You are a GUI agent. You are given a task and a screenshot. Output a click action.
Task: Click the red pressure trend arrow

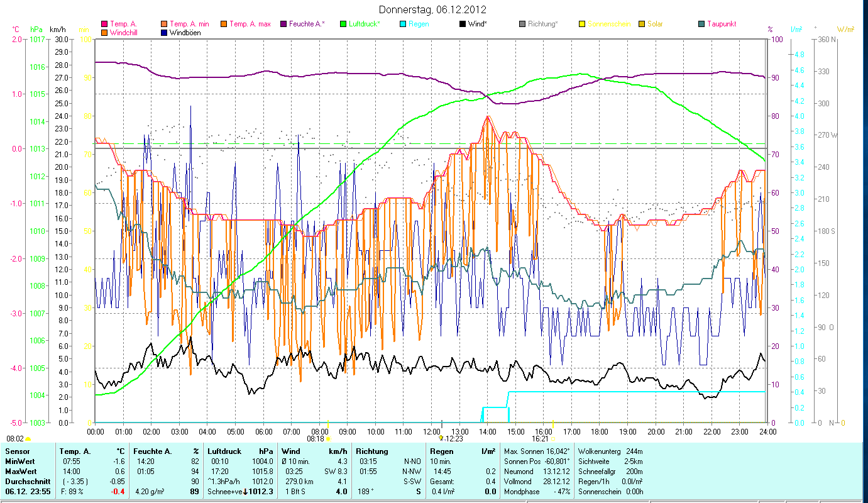click(x=244, y=492)
